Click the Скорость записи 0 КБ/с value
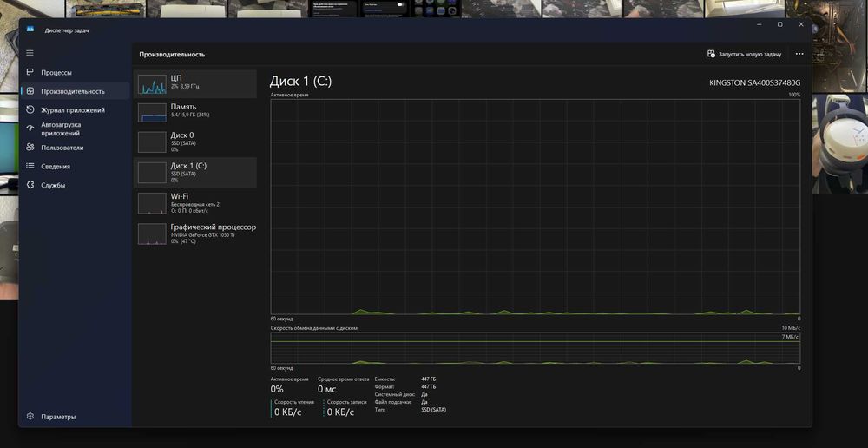868x448 pixels. pos(340,412)
